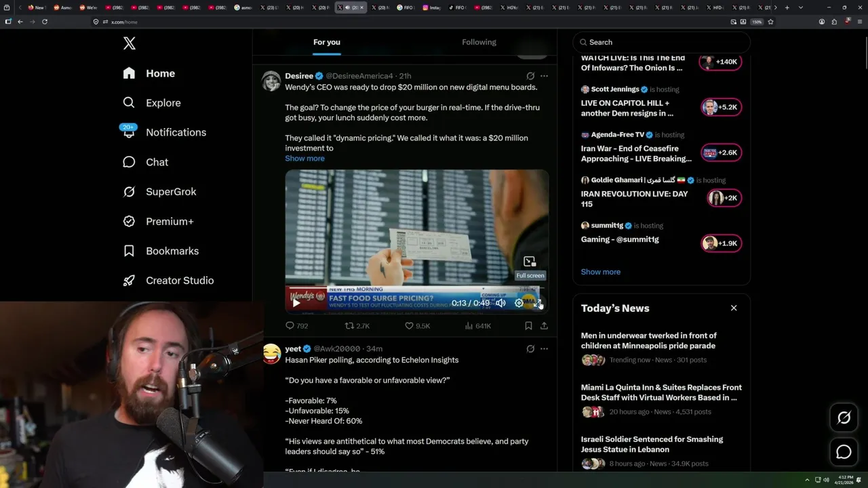Click the X logo in the sidebar
The width and height of the screenshot is (868, 488).
(x=130, y=43)
